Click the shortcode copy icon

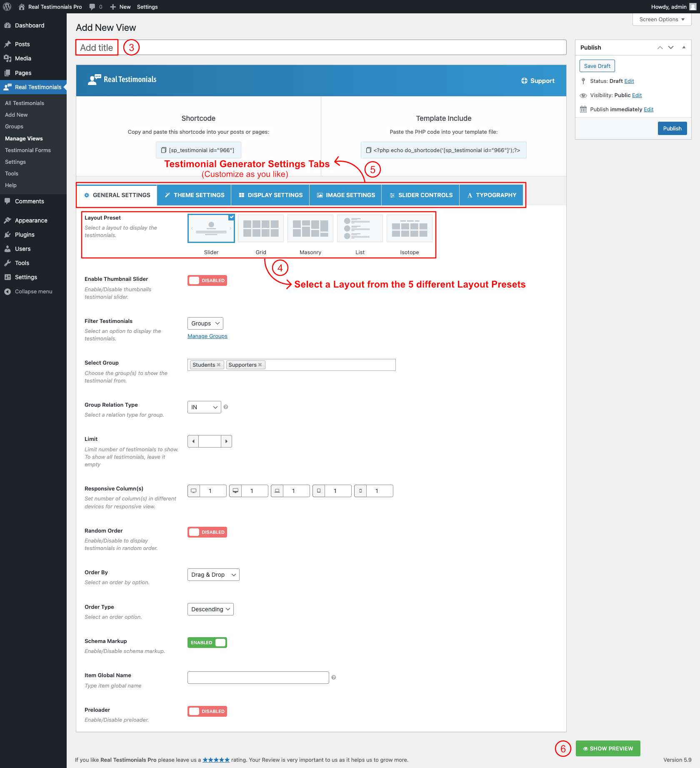click(164, 150)
